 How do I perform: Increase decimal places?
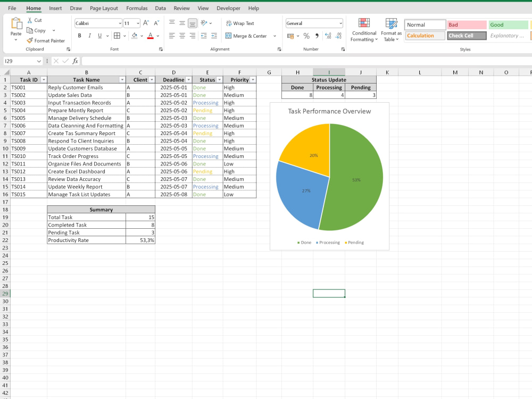[x=328, y=36]
